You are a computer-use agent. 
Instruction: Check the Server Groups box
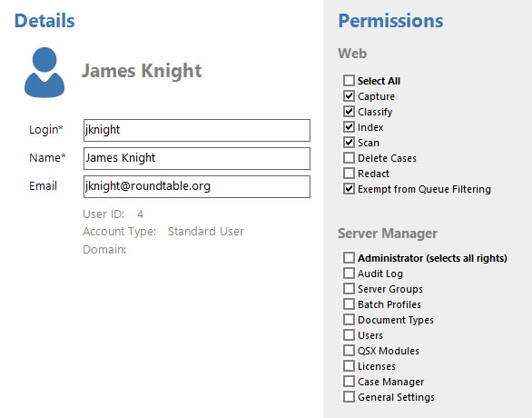tap(349, 289)
